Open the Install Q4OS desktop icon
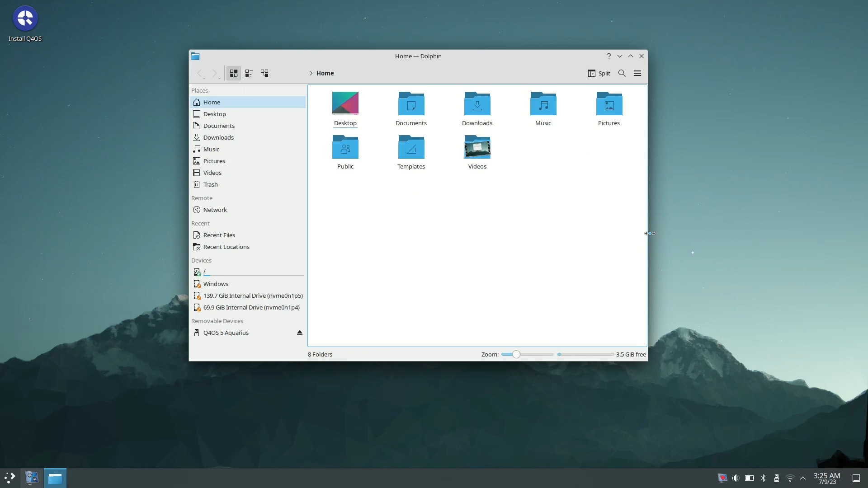Screen dimensions: 868x488 (25, 23)
